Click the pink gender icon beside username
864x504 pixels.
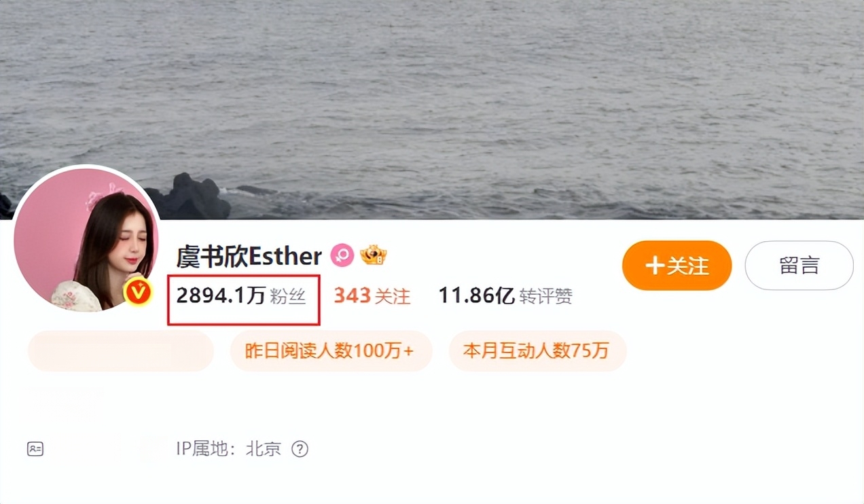(x=342, y=256)
